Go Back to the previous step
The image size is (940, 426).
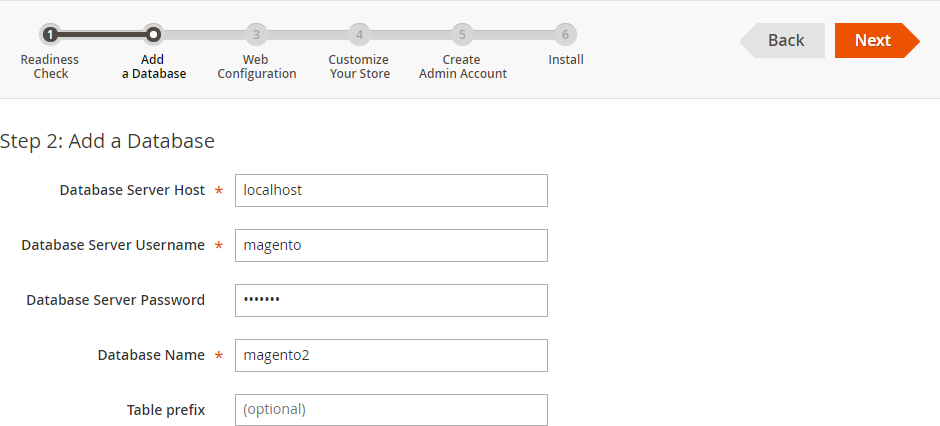pos(782,40)
